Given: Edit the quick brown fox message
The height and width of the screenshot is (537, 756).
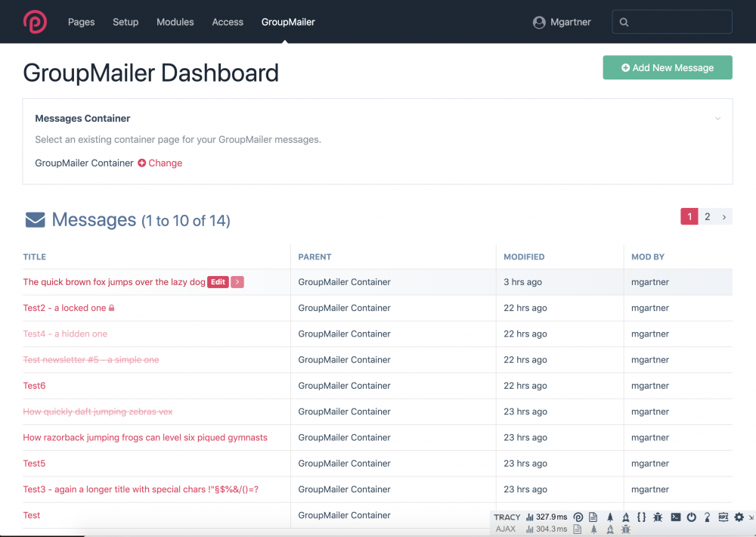Looking at the screenshot, I should [x=218, y=282].
